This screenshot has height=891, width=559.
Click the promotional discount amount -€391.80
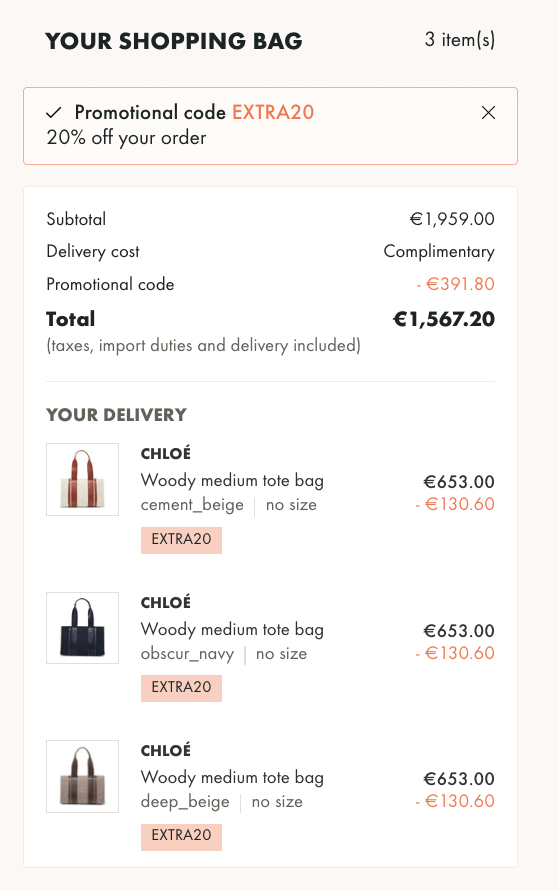click(456, 284)
